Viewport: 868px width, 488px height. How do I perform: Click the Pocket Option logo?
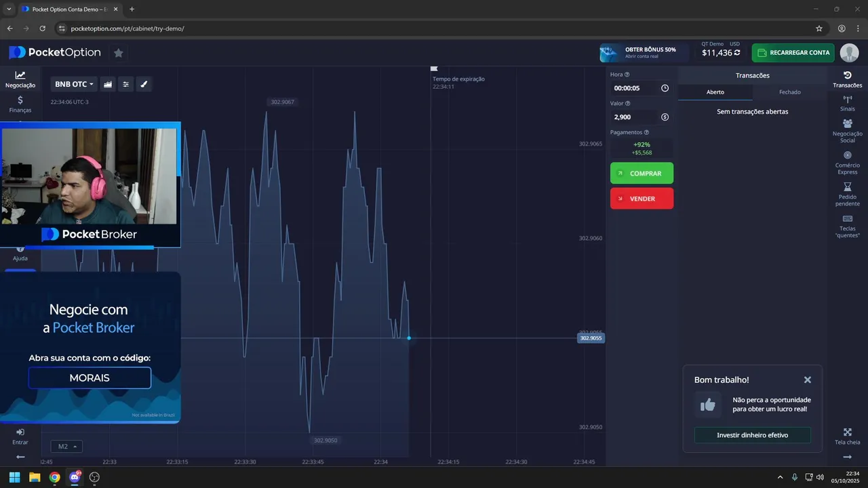55,53
